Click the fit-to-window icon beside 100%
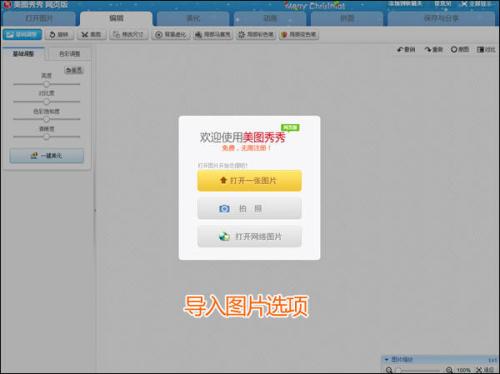Image resolution: width=500 pixels, height=374 pixels. 479,370
